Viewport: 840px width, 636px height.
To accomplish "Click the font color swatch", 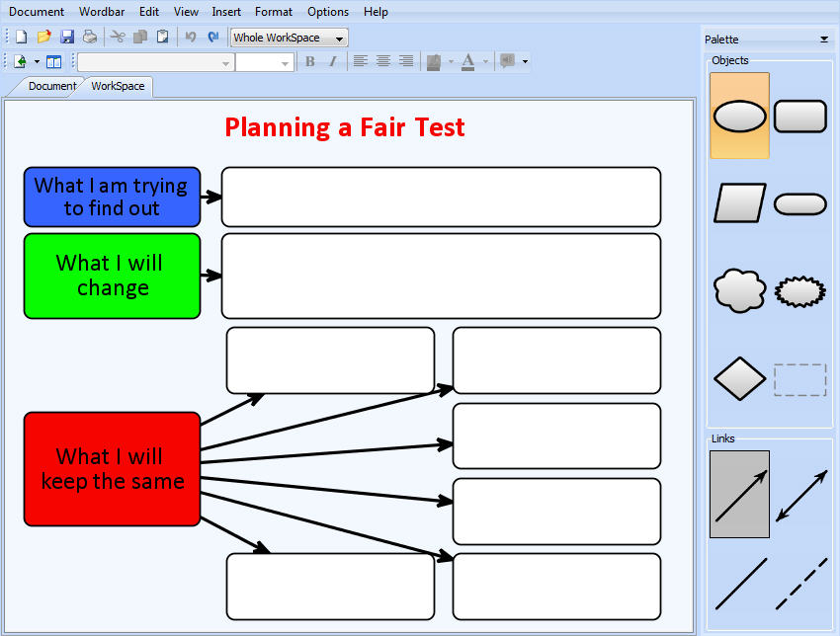I will click(467, 61).
